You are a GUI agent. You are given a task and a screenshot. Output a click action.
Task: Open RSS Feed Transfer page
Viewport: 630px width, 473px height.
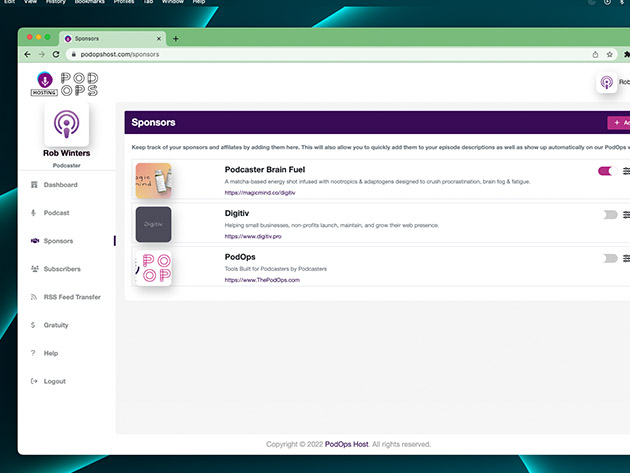(71, 297)
